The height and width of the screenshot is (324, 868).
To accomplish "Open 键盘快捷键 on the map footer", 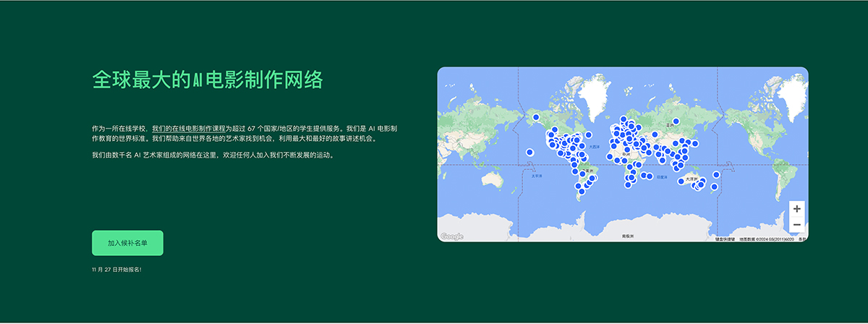I will pyautogui.click(x=725, y=239).
